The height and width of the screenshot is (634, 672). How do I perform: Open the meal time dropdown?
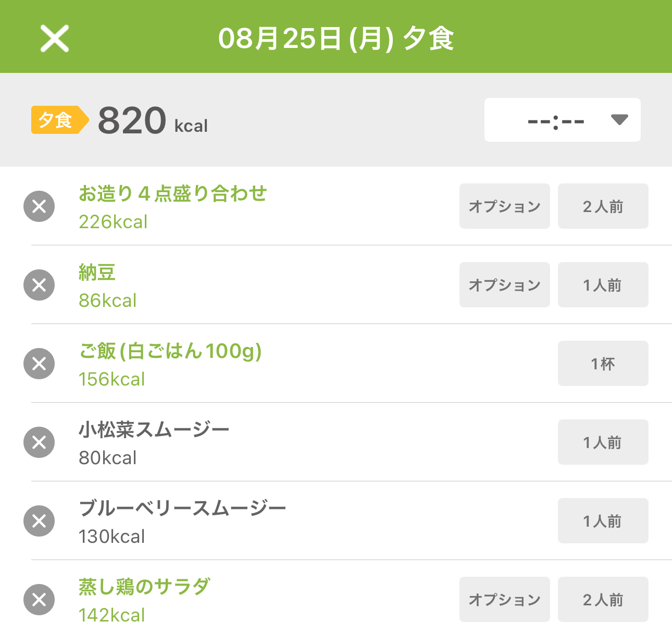point(563,120)
